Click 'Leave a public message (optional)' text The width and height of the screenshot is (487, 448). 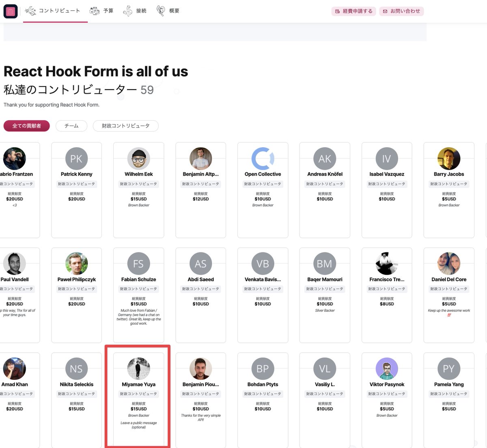point(138,425)
